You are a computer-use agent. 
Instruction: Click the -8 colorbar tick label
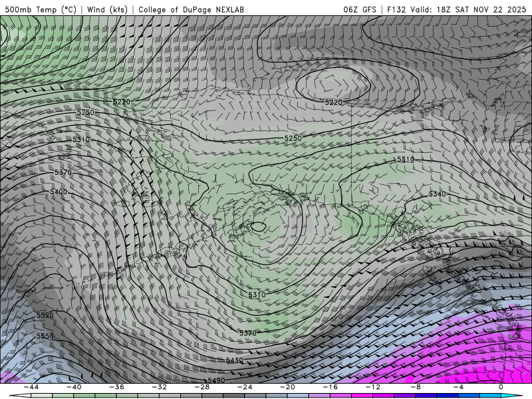click(416, 387)
